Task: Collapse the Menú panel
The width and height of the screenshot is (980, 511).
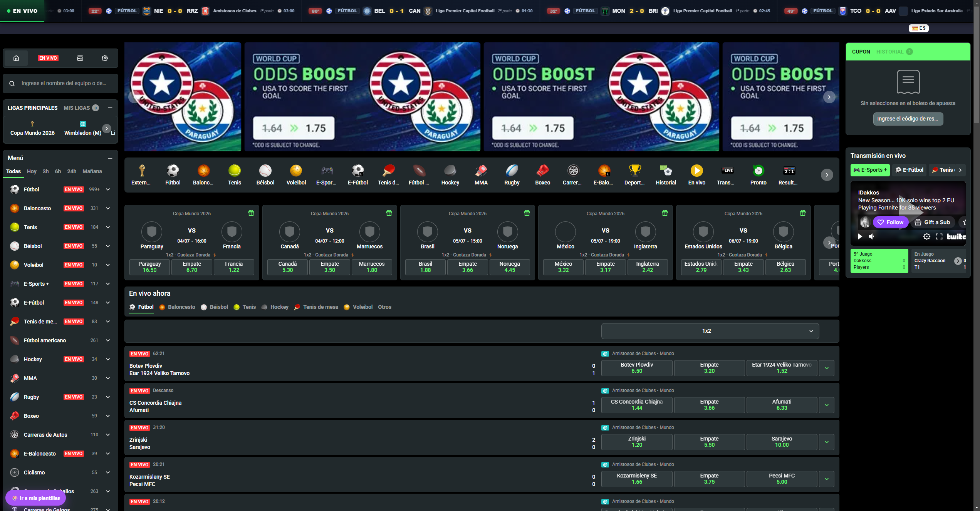Action: pos(110,158)
